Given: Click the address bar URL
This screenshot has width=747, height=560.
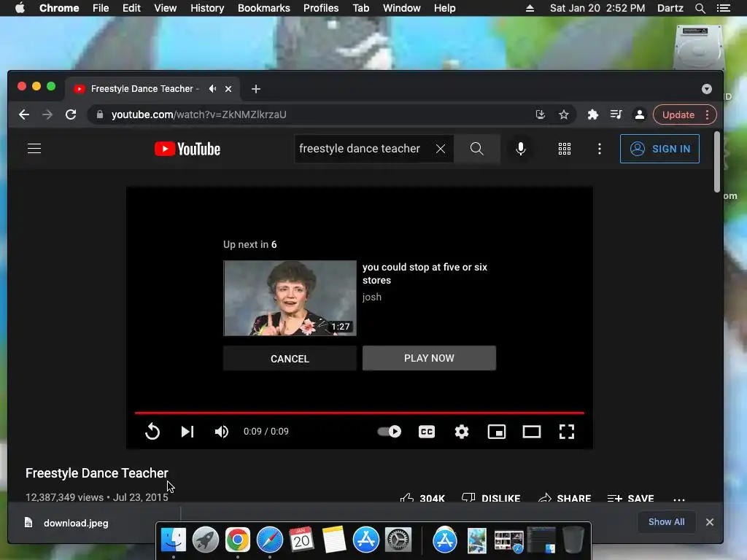Looking at the screenshot, I should (198, 114).
